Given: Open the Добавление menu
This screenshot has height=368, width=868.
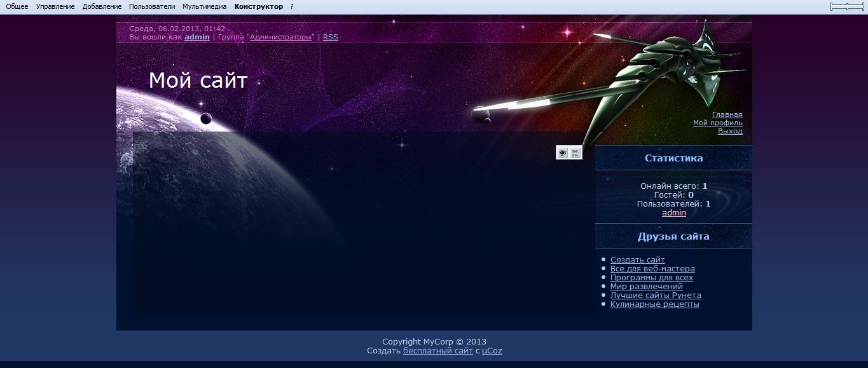Looking at the screenshot, I should (x=102, y=6).
